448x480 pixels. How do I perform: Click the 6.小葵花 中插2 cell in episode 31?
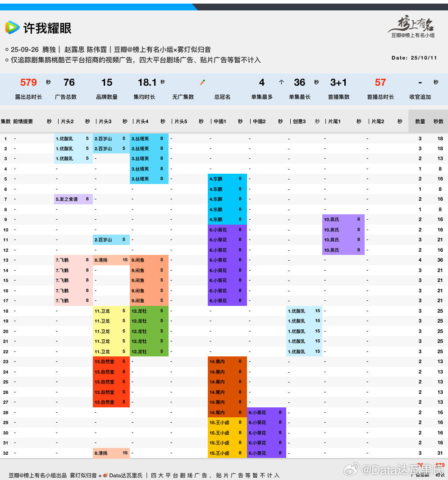tap(266, 443)
